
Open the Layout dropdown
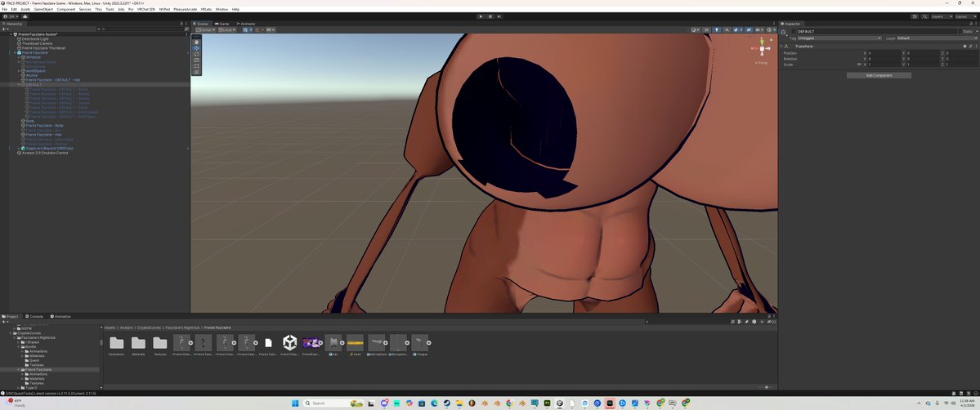(965, 16)
